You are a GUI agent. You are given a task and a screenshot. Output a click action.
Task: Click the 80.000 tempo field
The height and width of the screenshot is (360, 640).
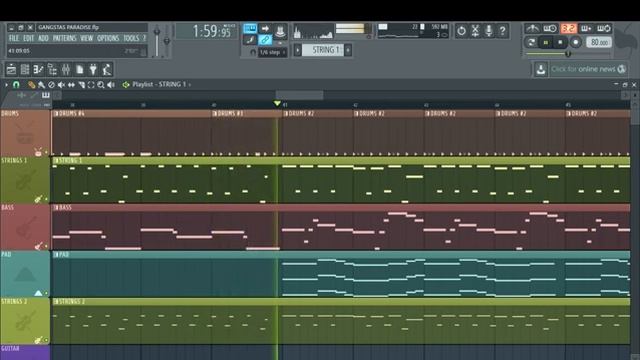point(599,42)
